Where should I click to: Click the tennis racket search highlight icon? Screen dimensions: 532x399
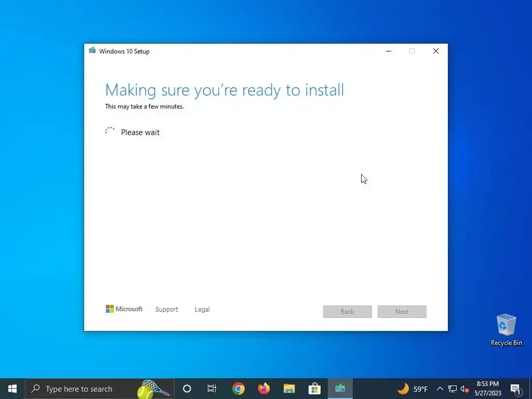[153, 389]
